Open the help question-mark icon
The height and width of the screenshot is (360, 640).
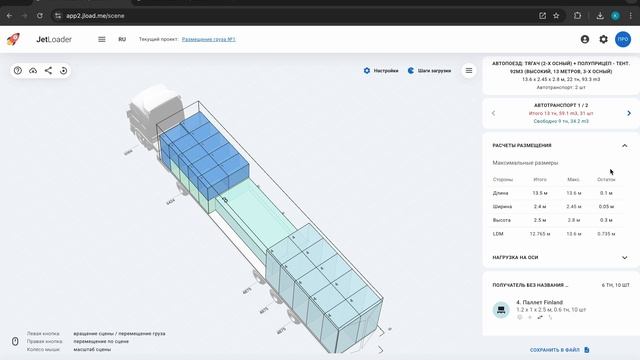tap(18, 71)
